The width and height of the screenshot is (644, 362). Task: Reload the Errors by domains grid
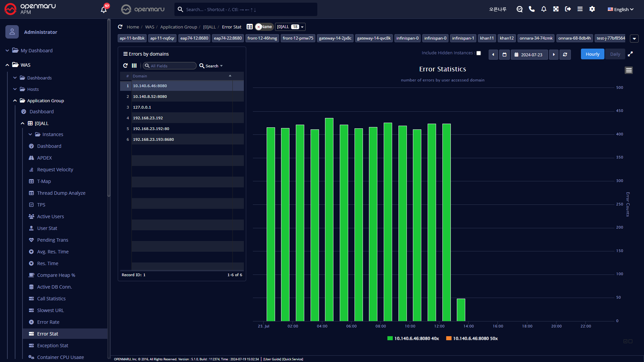(x=125, y=66)
